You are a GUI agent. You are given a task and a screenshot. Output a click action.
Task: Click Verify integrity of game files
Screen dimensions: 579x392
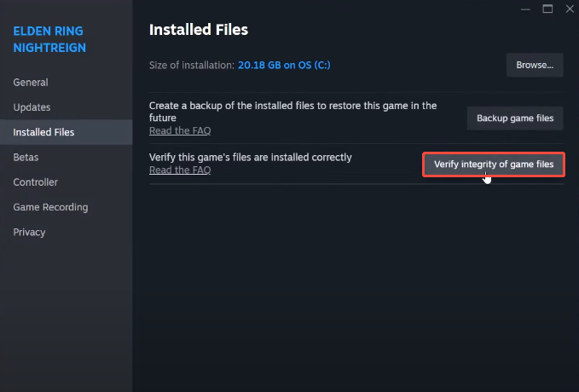[494, 164]
